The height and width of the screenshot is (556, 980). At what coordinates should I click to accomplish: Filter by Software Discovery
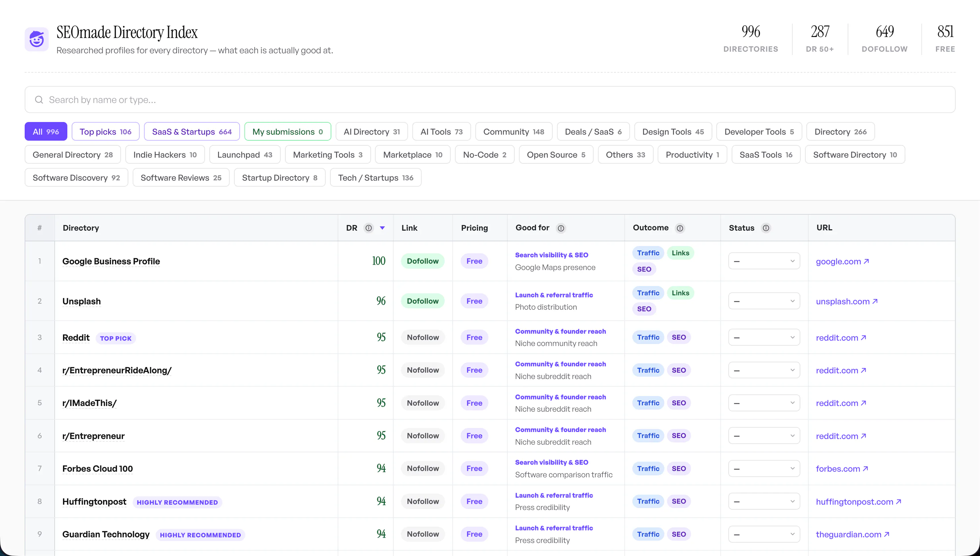tap(76, 178)
